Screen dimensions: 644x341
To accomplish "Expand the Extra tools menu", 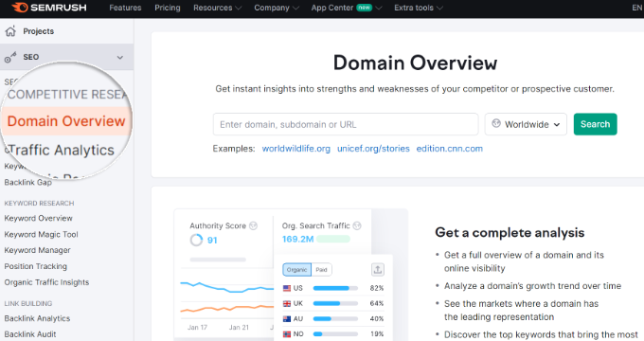I will click(x=419, y=8).
